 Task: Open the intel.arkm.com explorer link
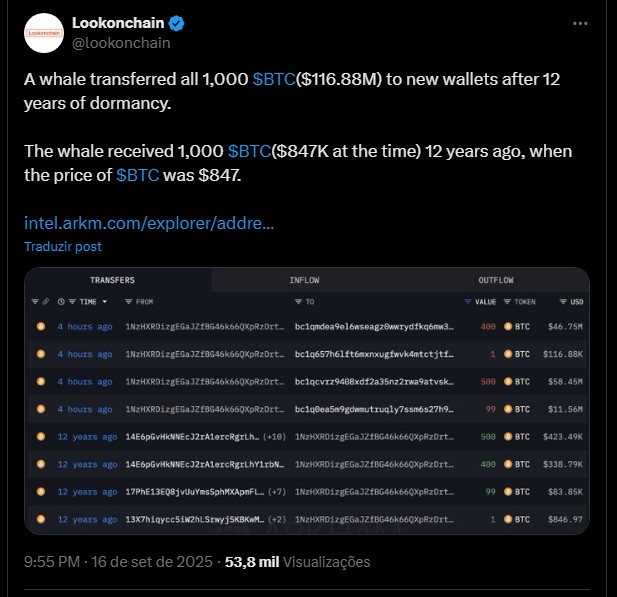point(149,223)
